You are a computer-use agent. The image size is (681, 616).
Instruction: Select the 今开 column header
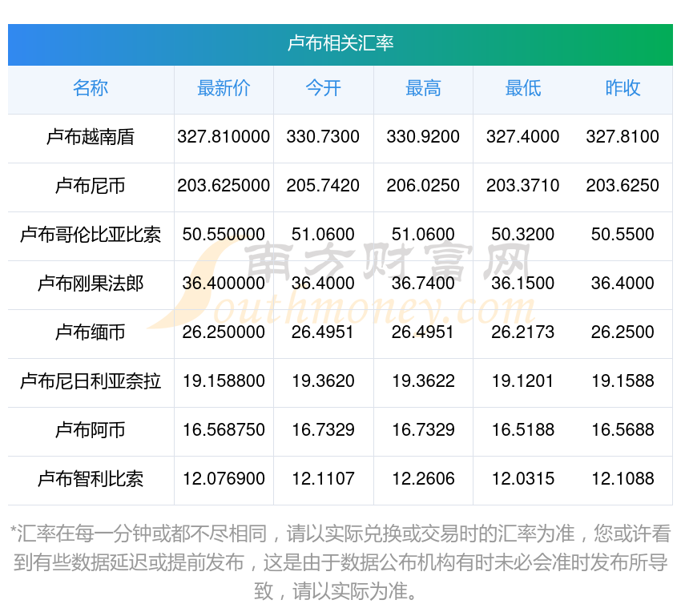tap(323, 88)
